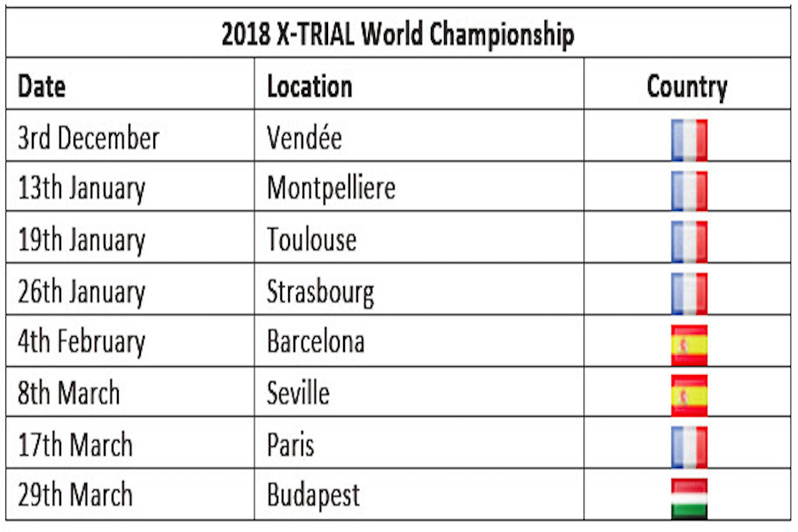Screen dimensions: 798x532
Task: Select the Strasbourg location cell
Action: pyautogui.click(x=419, y=289)
